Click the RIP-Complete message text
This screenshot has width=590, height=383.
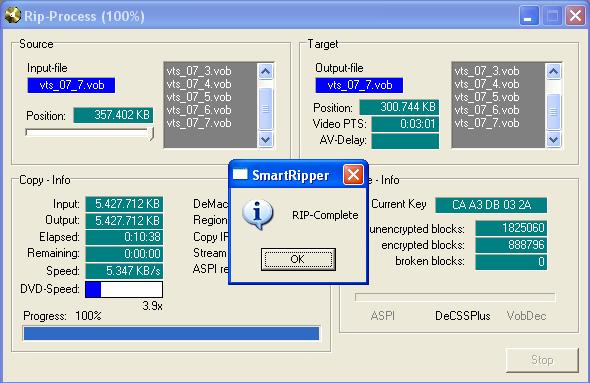coord(325,216)
